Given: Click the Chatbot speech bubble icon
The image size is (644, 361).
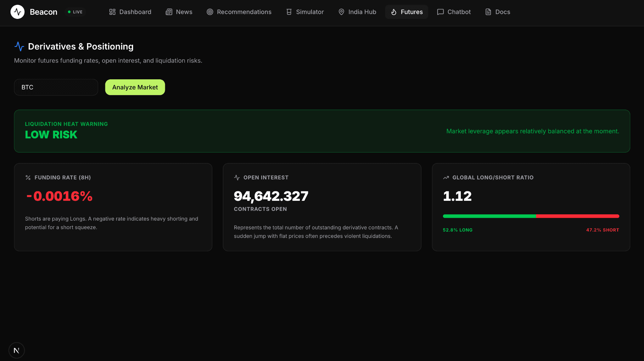Looking at the screenshot, I should point(440,12).
